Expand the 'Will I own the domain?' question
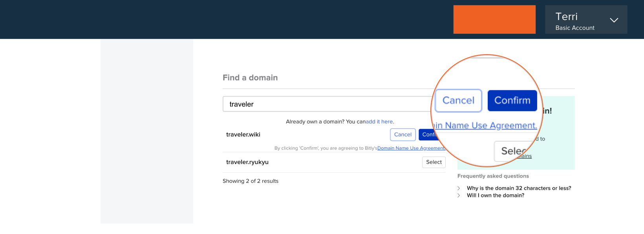 click(x=495, y=196)
